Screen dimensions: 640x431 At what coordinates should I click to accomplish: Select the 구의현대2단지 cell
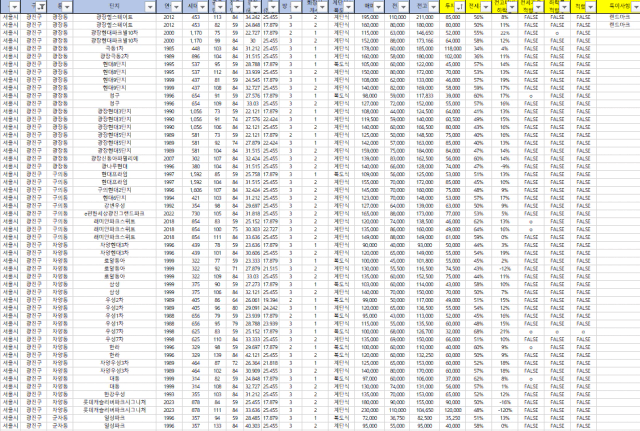point(115,190)
